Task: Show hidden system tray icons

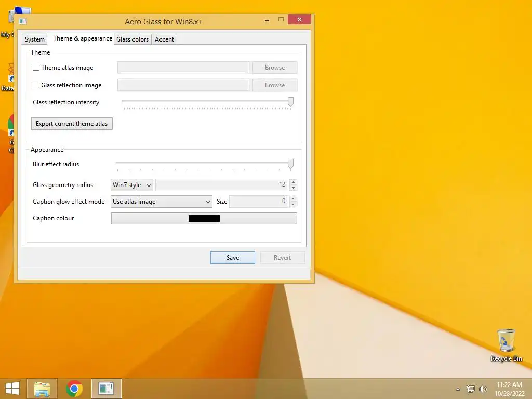Action: (x=458, y=389)
